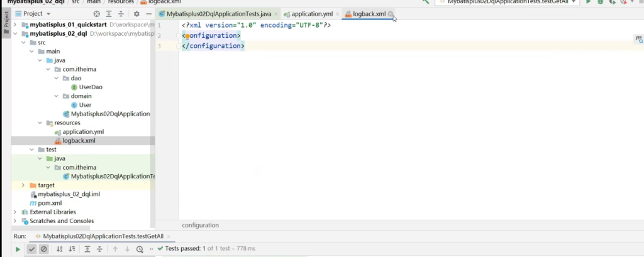Hide the Project panel with minimize dash
This screenshot has height=257, width=644.
point(148,13)
